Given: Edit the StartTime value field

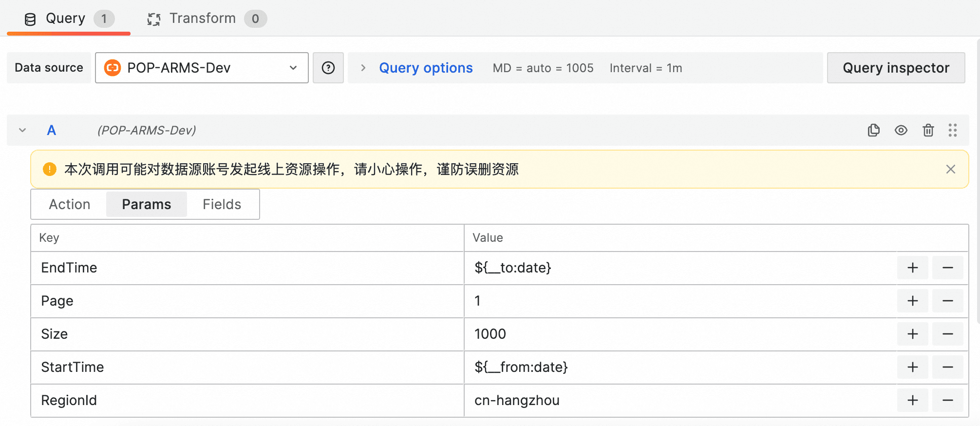Looking at the screenshot, I should point(679,367).
